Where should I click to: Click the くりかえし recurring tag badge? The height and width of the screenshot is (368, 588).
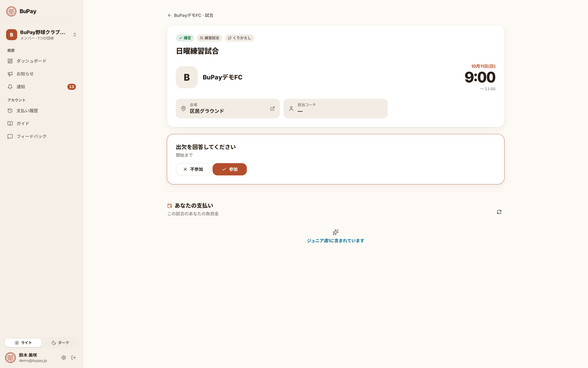pyautogui.click(x=239, y=38)
